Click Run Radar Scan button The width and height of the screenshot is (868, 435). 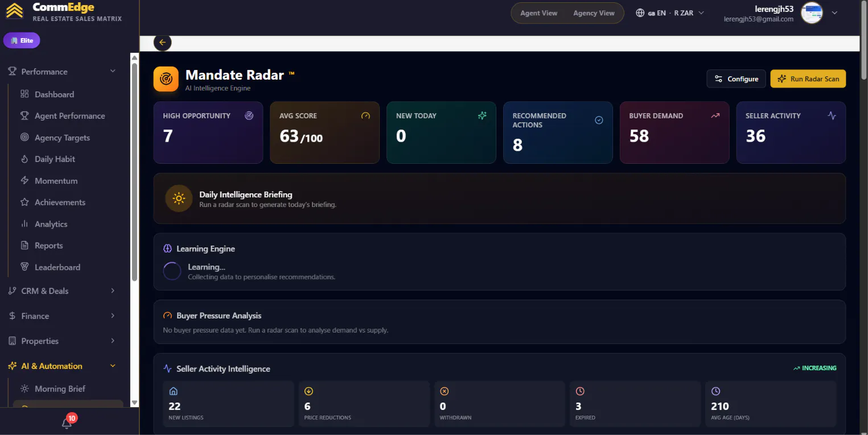(x=808, y=79)
